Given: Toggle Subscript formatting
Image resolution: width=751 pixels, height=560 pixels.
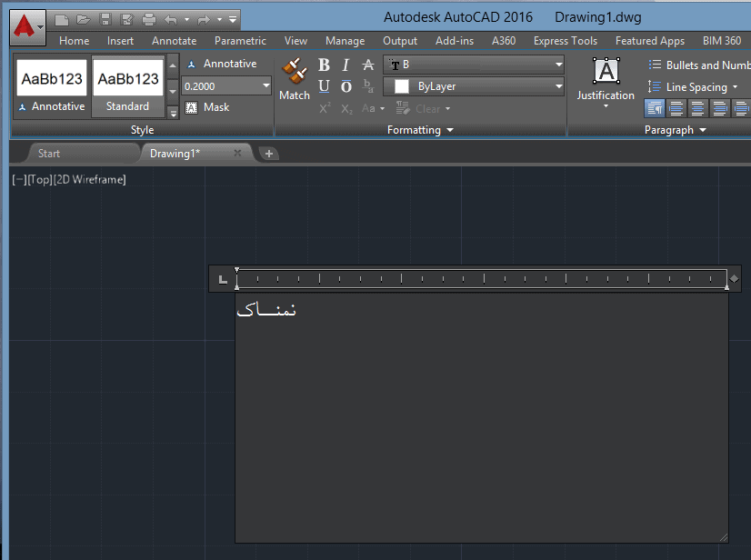Looking at the screenshot, I should (x=346, y=109).
